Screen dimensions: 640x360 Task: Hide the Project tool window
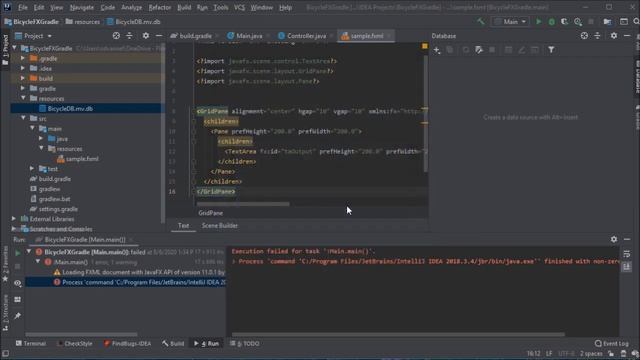(x=159, y=36)
